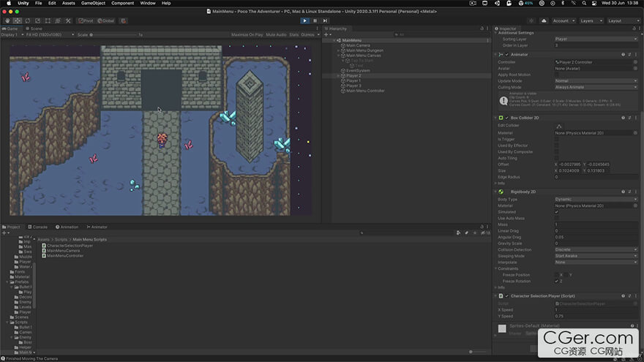Open the Component menu
This screenshot has height=362, width=644.
tap(122, 3)
